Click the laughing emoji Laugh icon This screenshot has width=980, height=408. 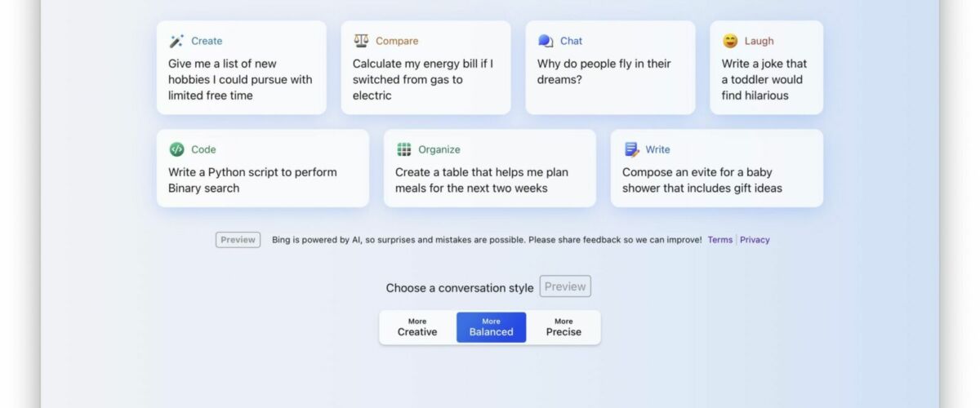[730, 41]
